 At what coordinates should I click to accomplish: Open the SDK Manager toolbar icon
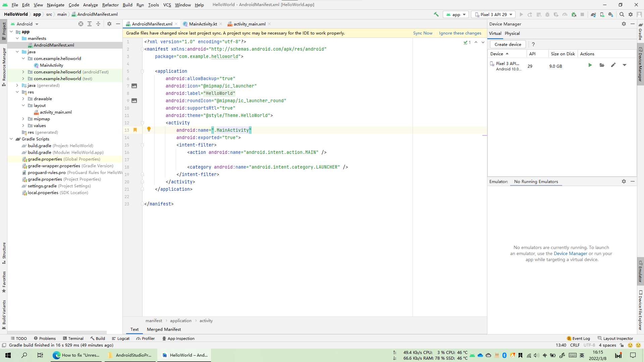(611, 14)
